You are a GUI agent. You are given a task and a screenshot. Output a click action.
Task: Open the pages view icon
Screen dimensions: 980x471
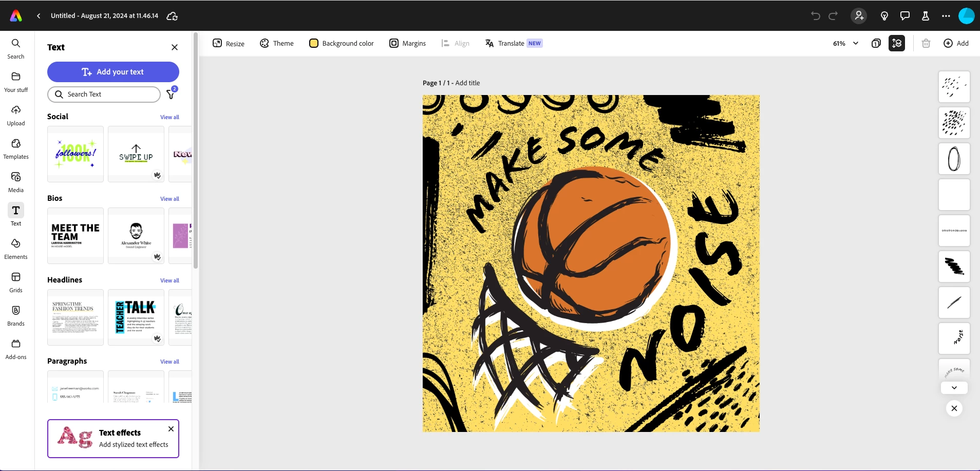pos(876,44)
